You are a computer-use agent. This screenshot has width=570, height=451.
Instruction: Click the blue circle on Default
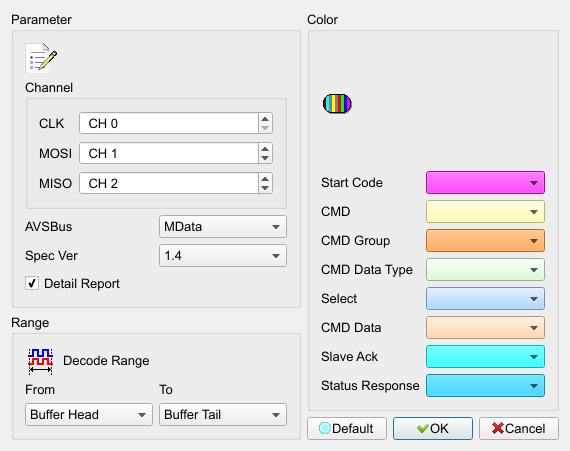tap(325, 428)
